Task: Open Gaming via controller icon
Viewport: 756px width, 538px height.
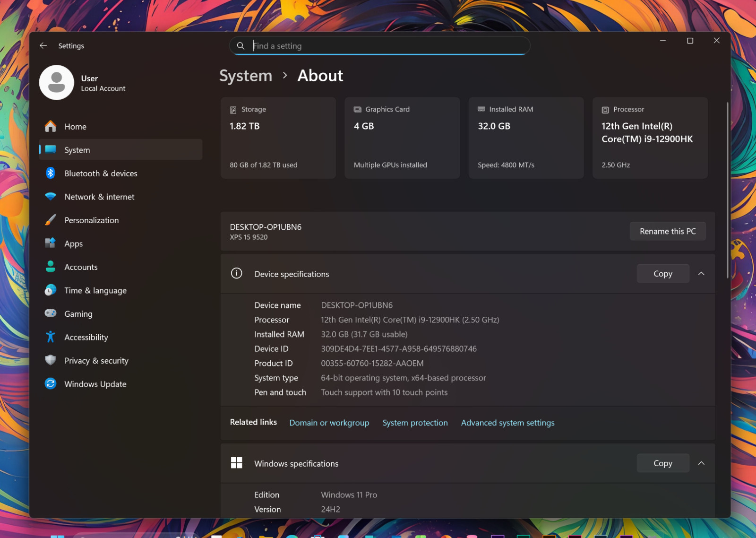Action: 51,313
